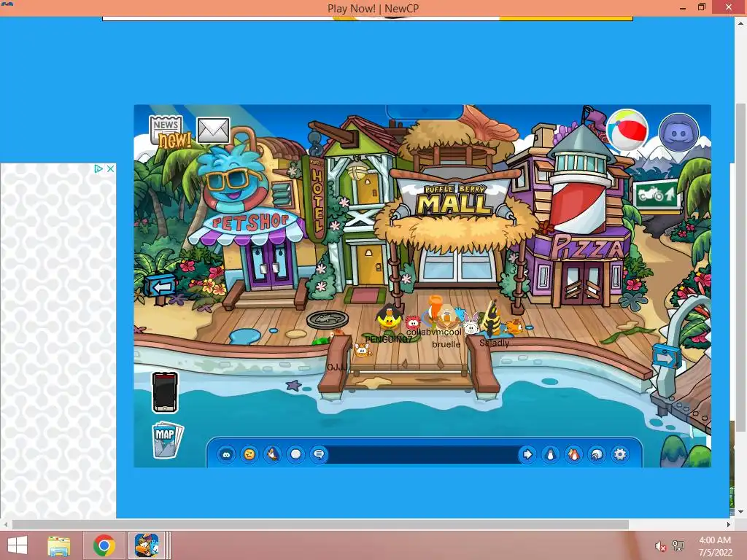Click the horizontal page scrollbar
Screen dimensions: 747x560
point(320,524)
